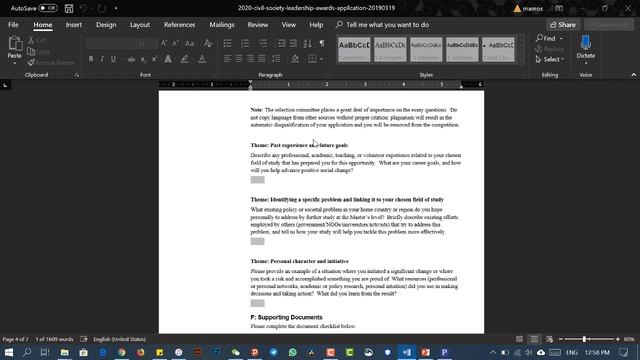Switch to the Design tab

pyautogui.click(x=106, y=25)
